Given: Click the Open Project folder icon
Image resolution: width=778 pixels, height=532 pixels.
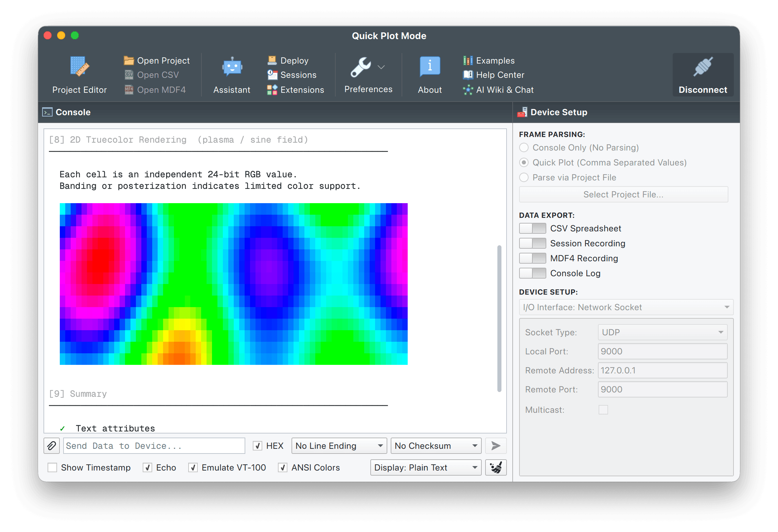Looking at the screenshot, I should coord(129,60).
